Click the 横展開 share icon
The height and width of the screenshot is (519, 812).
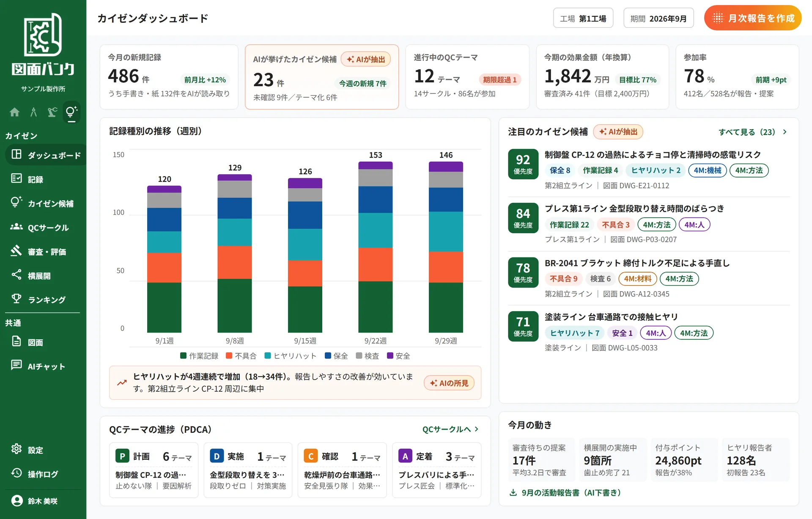[16, 275]
